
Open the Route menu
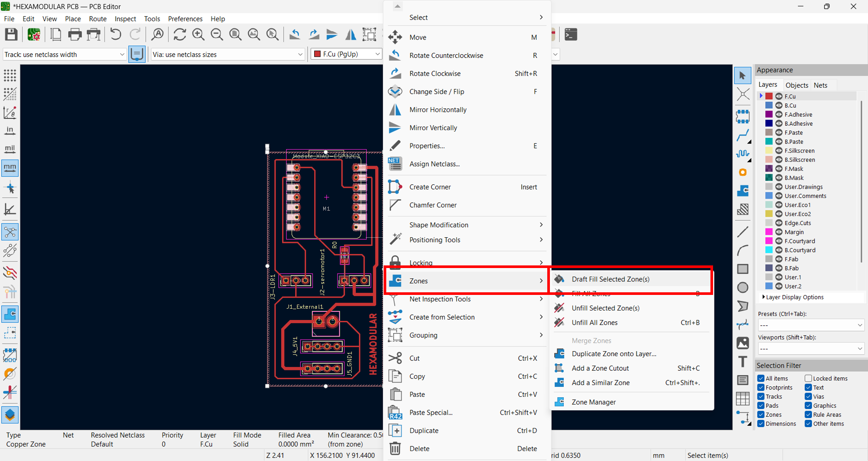[98, 19]
